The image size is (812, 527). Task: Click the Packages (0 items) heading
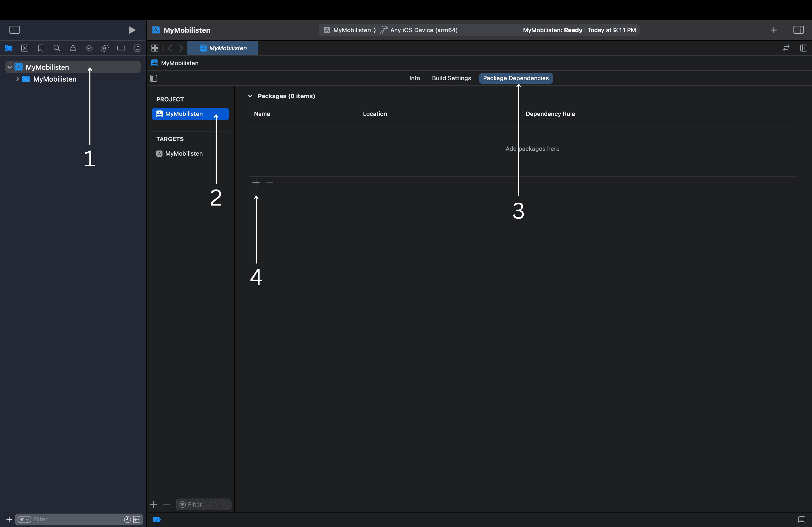pyautogui.click(x=286, y=96)
